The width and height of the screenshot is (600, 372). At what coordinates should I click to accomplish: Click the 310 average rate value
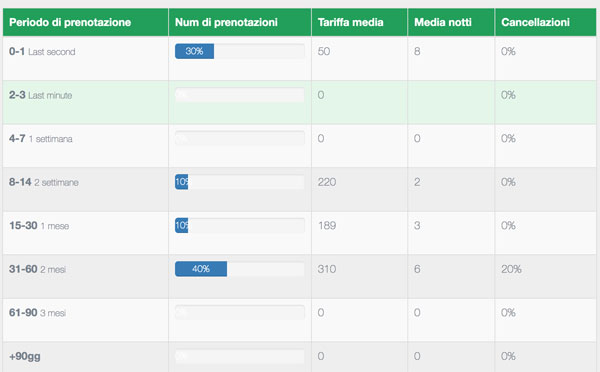click(x=327, y=269)
